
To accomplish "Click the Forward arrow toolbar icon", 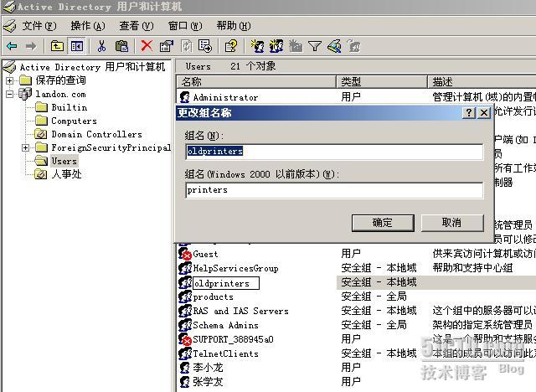I will [x=31, y=46].
